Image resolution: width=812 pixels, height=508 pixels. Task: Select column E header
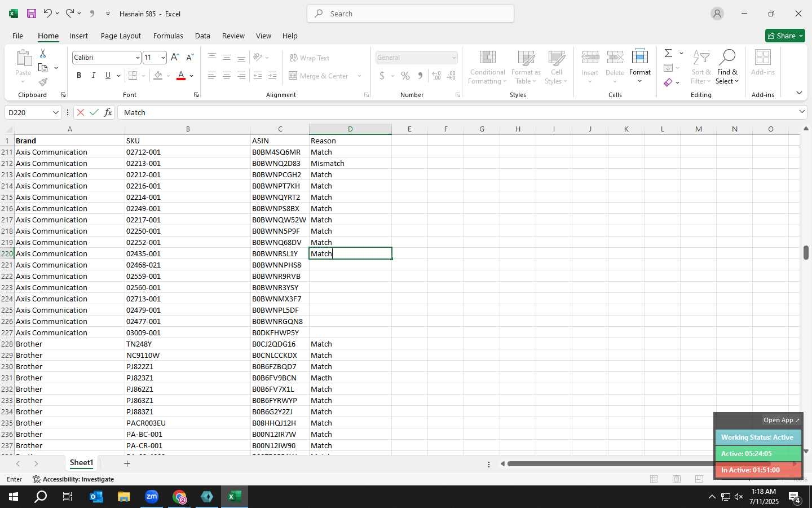pos(409,129)
